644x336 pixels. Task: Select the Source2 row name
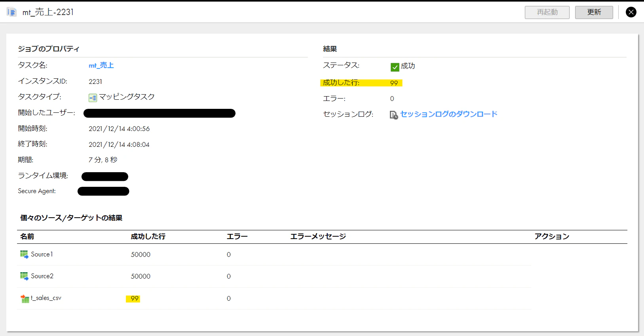[42, 276]
